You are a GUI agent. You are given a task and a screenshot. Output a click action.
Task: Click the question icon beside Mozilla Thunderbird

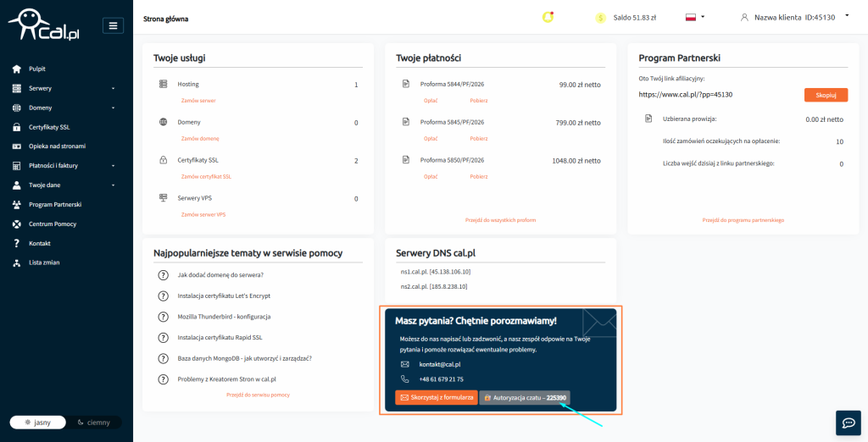tap(164, 317)
